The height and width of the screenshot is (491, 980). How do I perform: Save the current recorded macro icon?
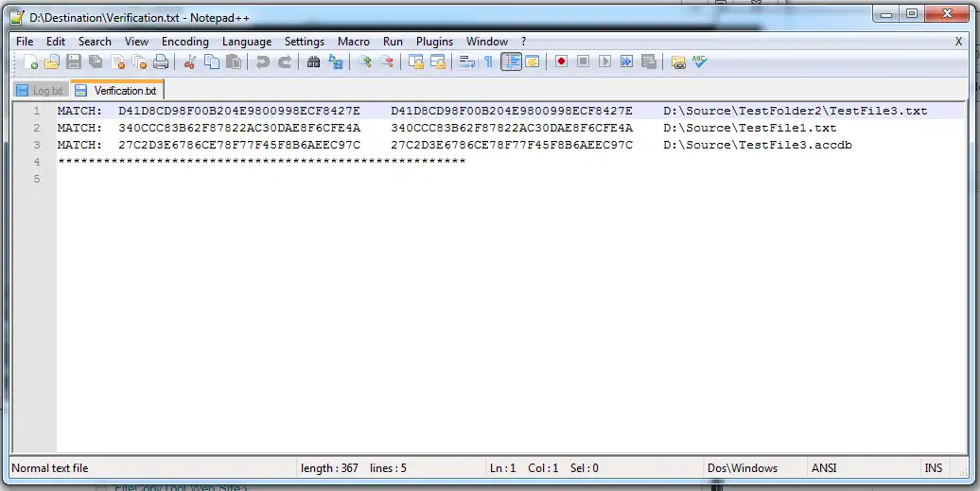(649, 61)
